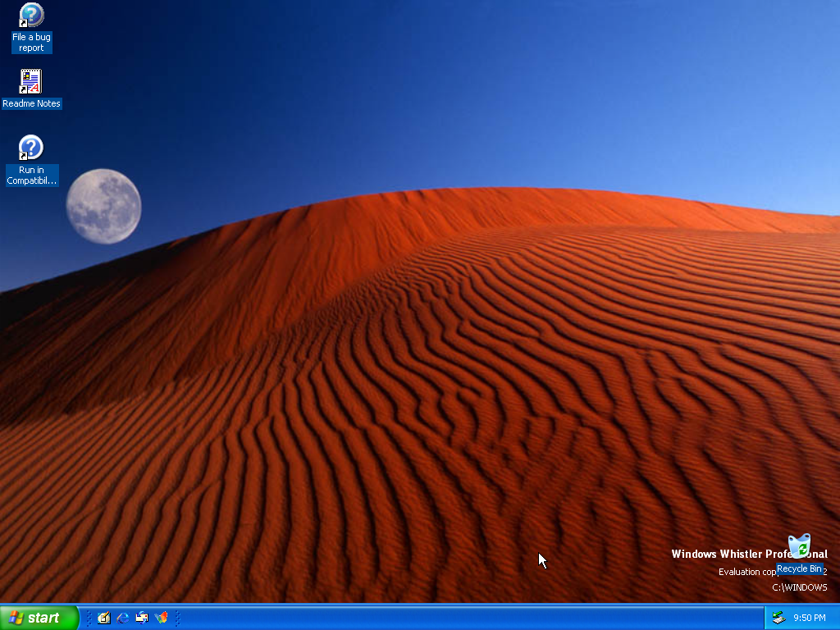
Task: Click the grip handle right of Quick Launch
Action: (x=177, y=618)
